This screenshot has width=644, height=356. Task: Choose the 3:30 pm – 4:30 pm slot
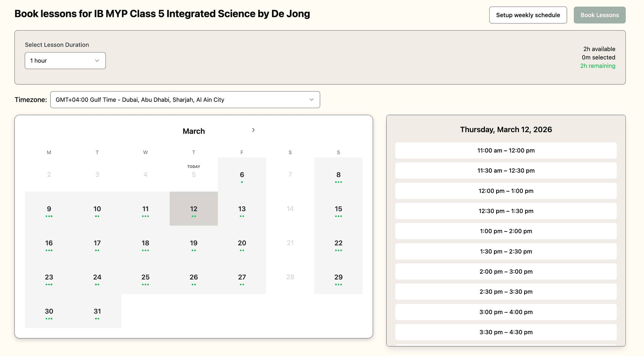point(506,332)
